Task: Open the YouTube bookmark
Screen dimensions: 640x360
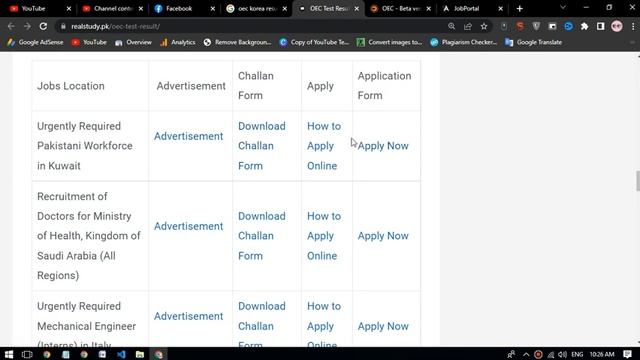Action: coord(89,42)
